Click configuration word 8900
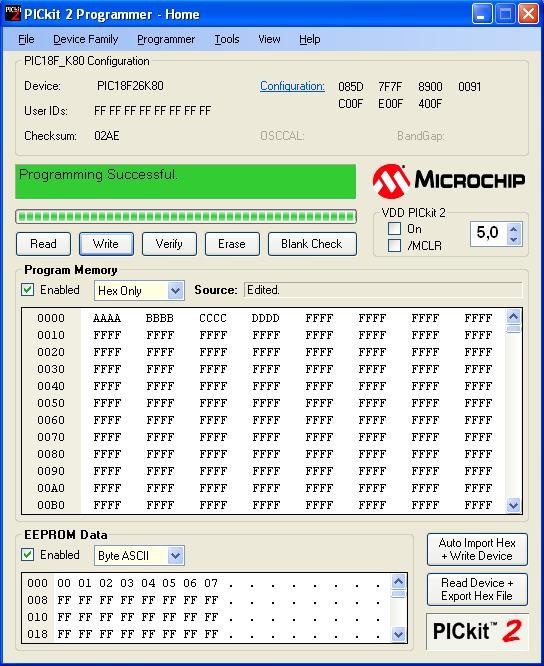The width and height of the screenshot is (544, 666). click(430, 87)
